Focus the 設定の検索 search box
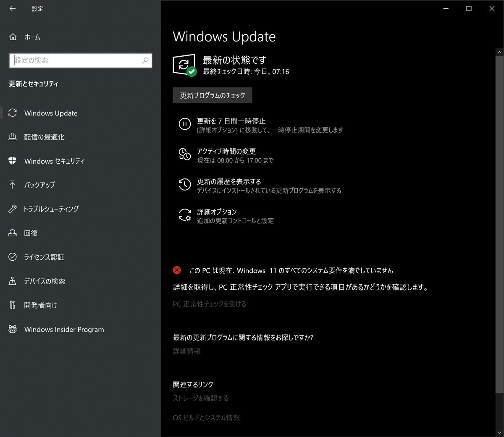The height and width of the screenshot is (437, 504). [x=80, y=60]
